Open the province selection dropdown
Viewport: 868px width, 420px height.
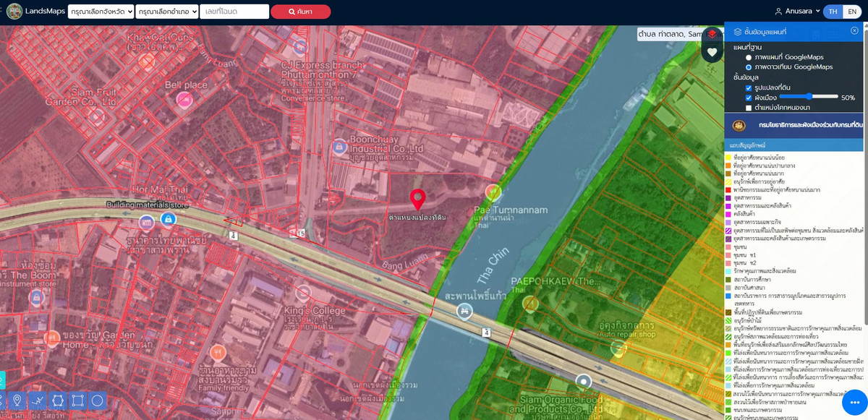coord(101,12)
